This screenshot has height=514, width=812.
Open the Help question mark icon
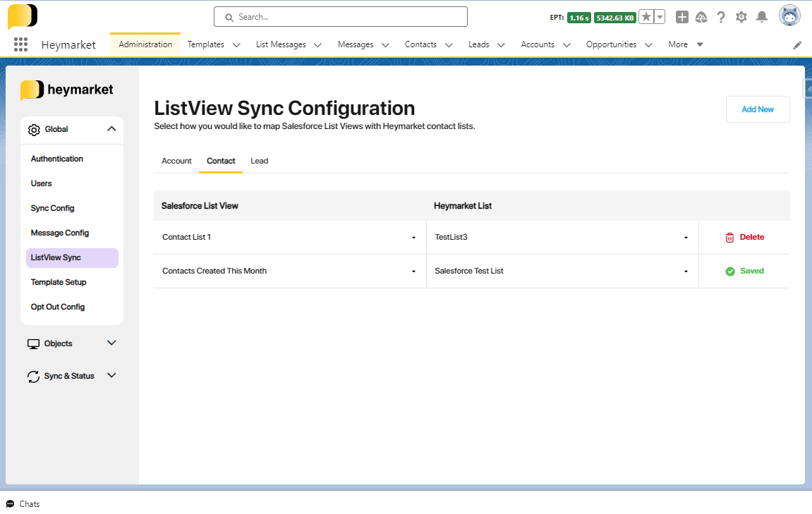pos(721,17)
